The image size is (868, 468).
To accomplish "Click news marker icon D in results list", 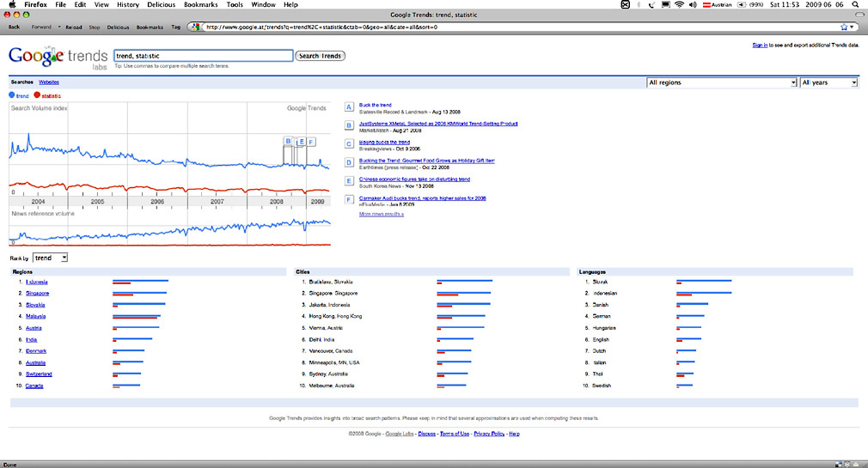I will pyautogui.click(x=348, y=162).
